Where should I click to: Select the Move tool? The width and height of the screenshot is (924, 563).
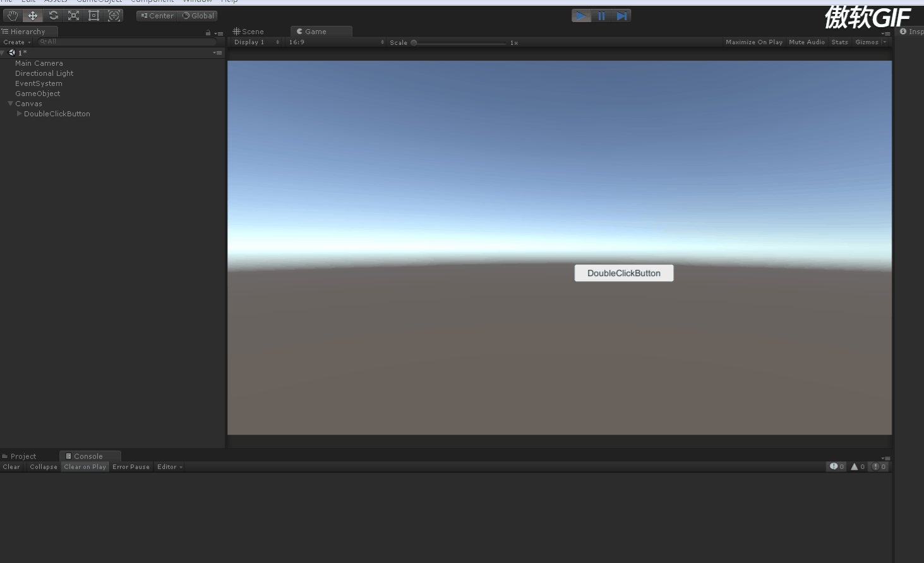tap(32, 15)
